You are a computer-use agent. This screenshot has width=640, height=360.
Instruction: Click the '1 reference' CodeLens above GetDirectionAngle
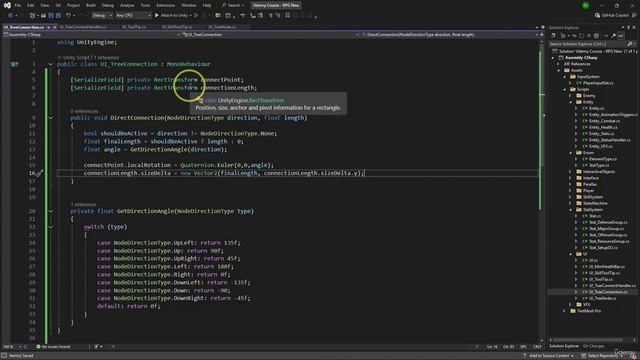83,204
